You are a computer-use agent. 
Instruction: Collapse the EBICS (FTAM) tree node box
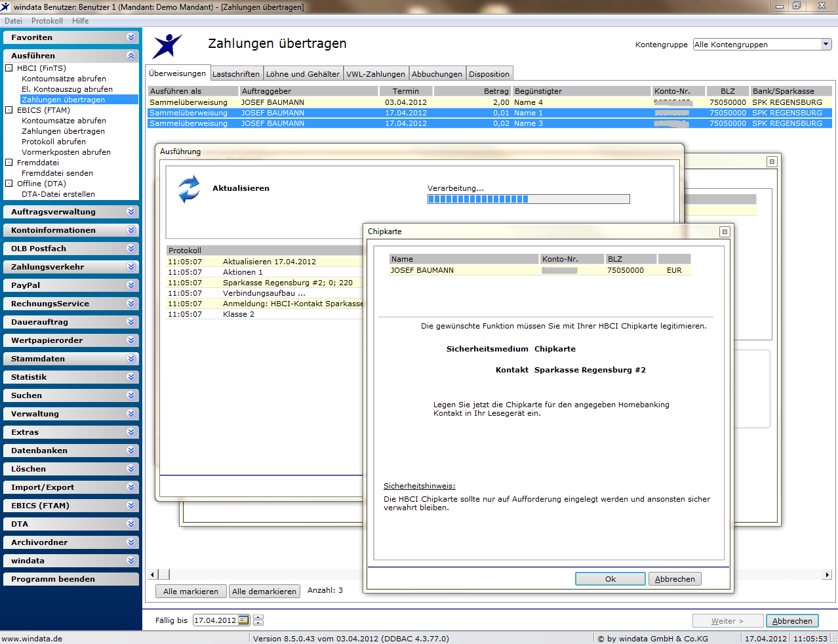[9, 110]
